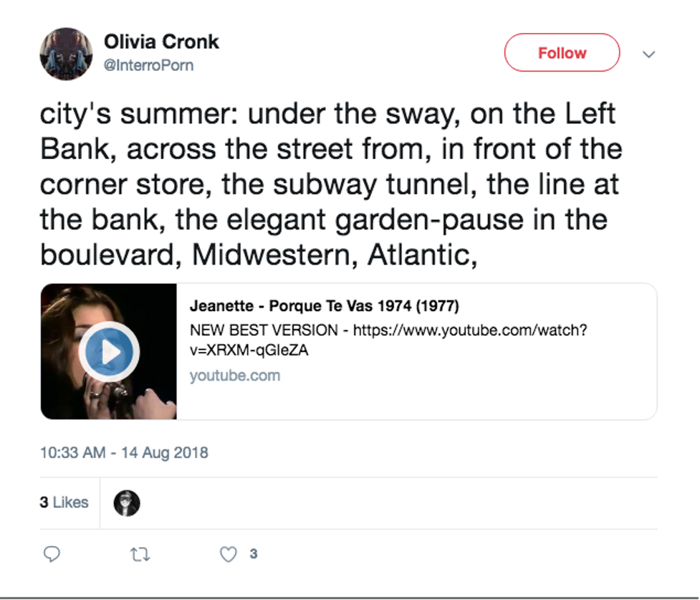Image resolution: width=700 pixels, height=600 pixels.
Task: Click the 14 Aug 2018 date
Action: 165,452
